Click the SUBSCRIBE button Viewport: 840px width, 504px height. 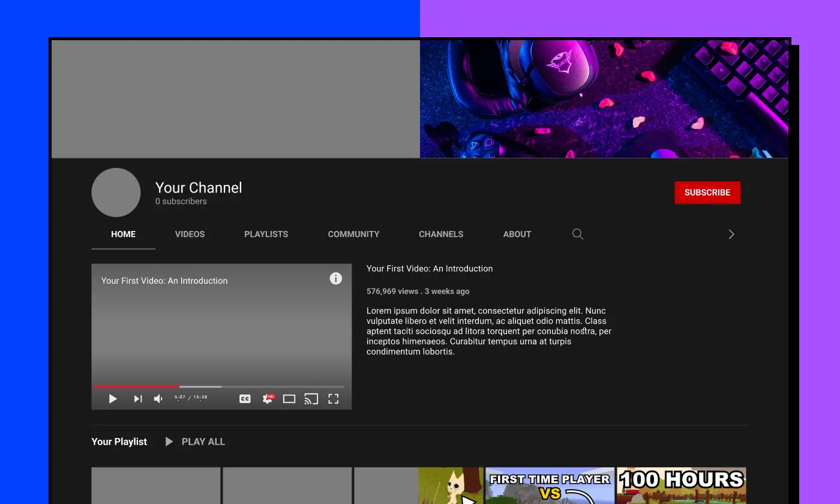(707, 193)
